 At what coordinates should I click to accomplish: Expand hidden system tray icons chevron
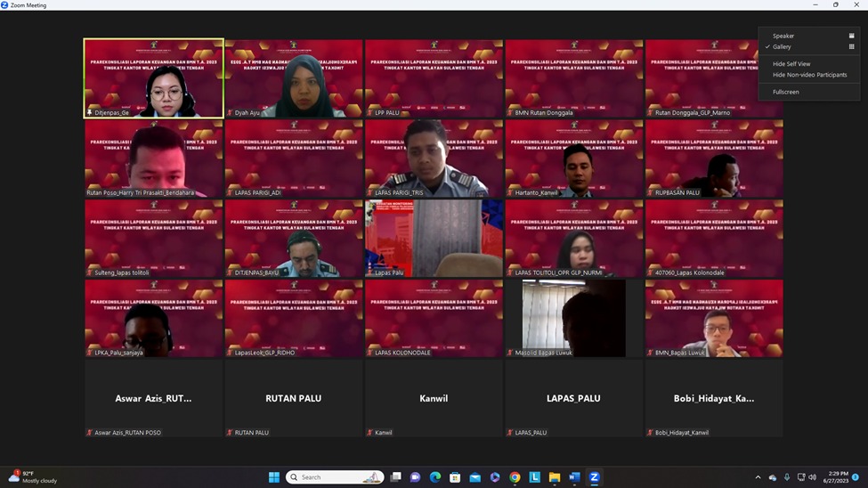(758, 477)
